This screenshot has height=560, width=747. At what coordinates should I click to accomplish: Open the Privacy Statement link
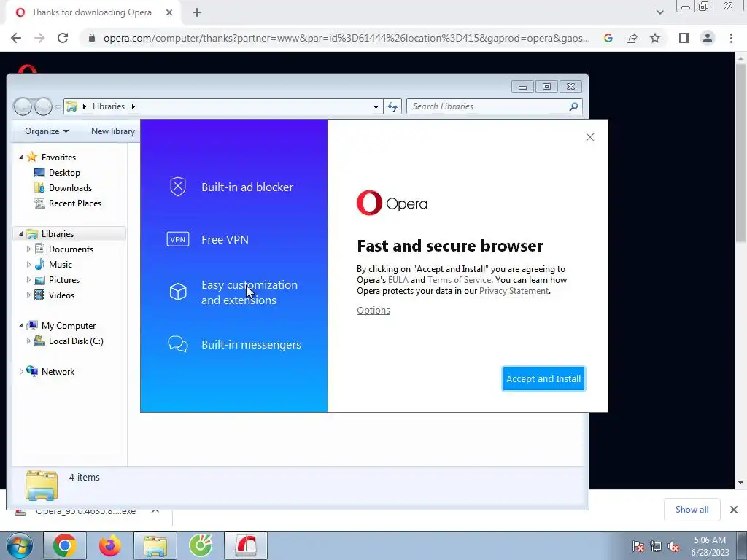tap(514, 291)
